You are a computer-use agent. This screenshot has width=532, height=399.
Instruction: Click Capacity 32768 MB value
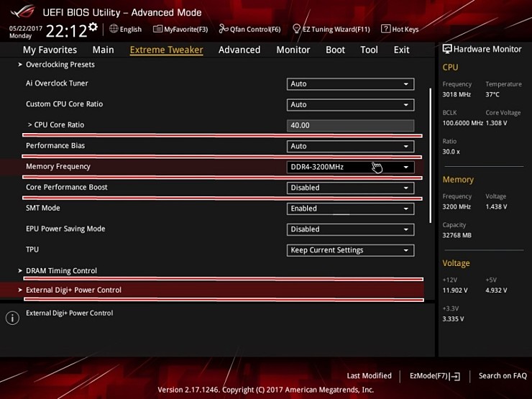pyautogui.click(x=457, y=235)
